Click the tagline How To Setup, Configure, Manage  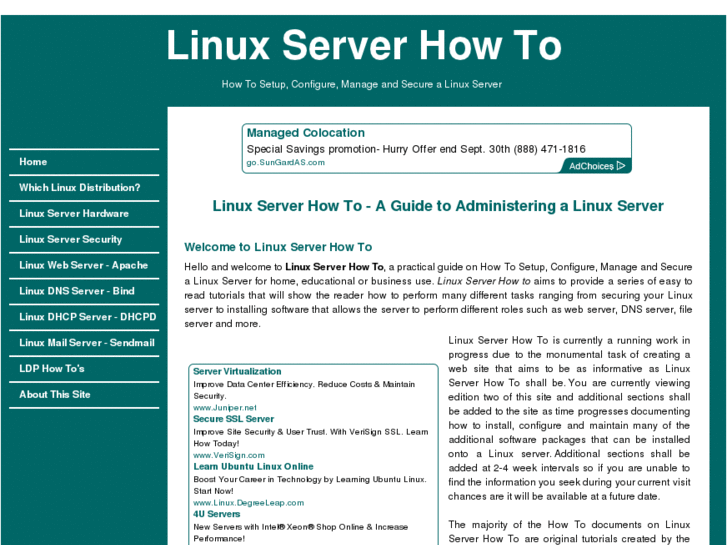(362, 84)
